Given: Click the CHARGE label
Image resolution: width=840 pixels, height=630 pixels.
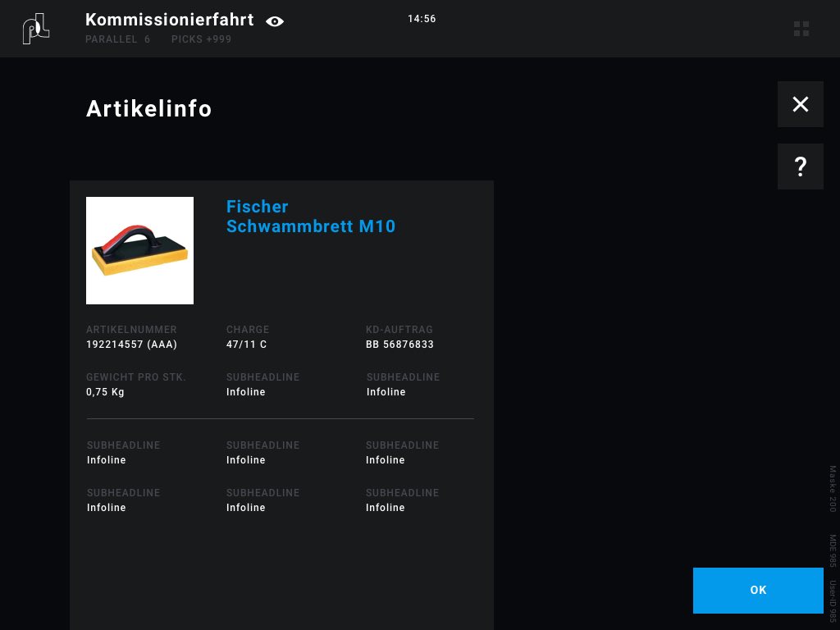Looking at the screenshot, I should click(x=248, y=330).
